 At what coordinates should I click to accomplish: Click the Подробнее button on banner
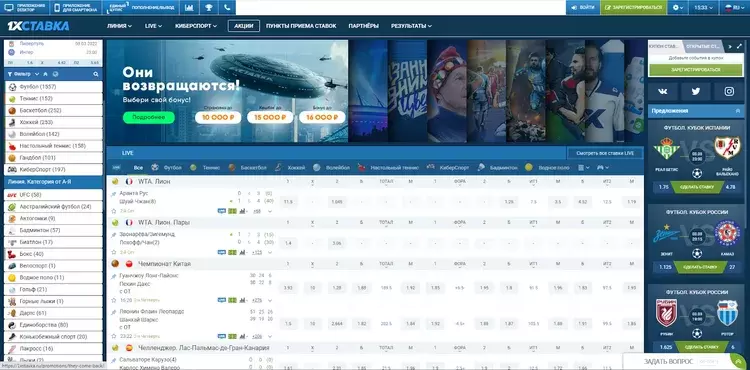[x=149, y=118]
